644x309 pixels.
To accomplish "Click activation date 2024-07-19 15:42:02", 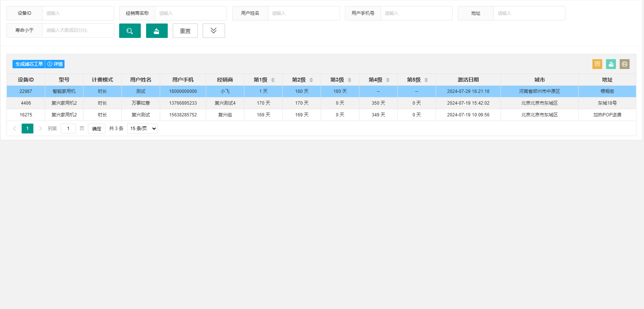I will click(468, 103).
